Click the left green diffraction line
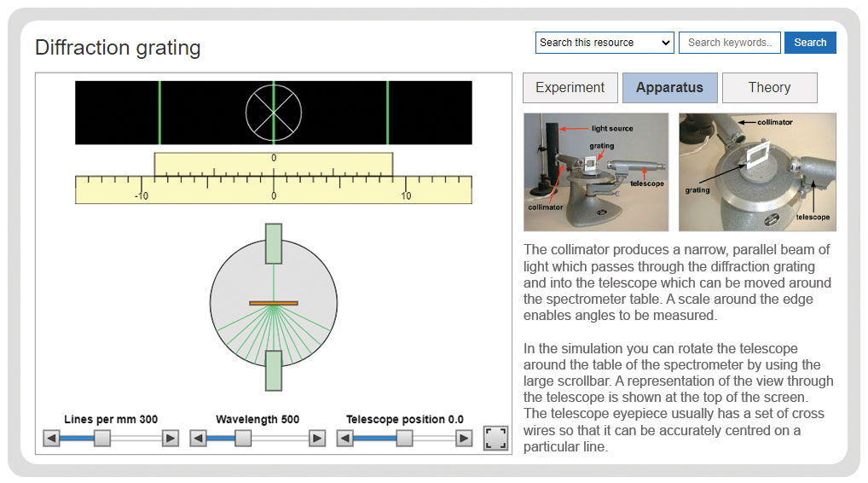 pos(159,113)
